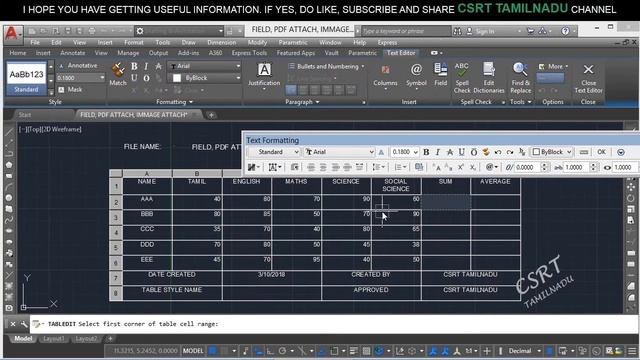Screen dimensions: 640x360
Task: Switch to the Layout1 tab
Action: pyautogui.click(x=53, y=339)
